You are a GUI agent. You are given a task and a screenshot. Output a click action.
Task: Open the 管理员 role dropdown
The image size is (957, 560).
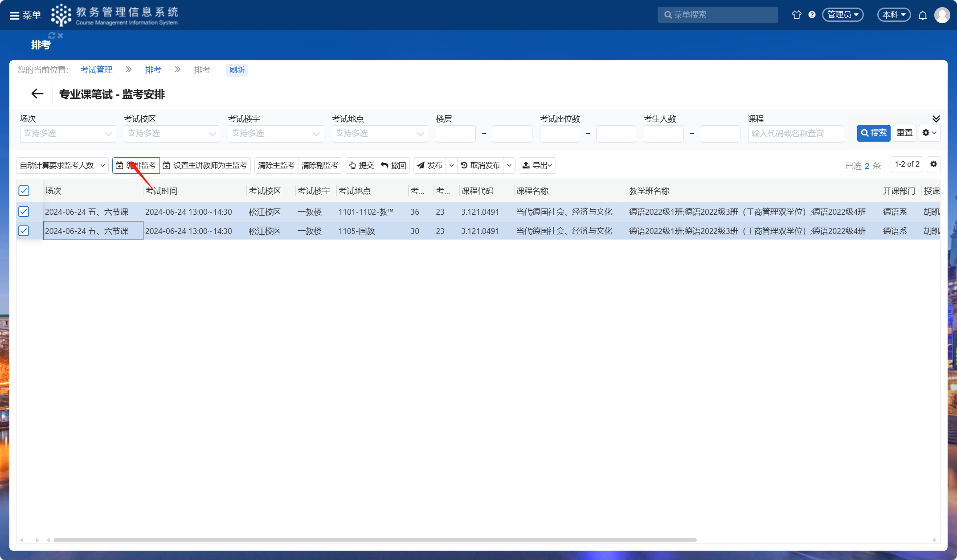(842, 15)
